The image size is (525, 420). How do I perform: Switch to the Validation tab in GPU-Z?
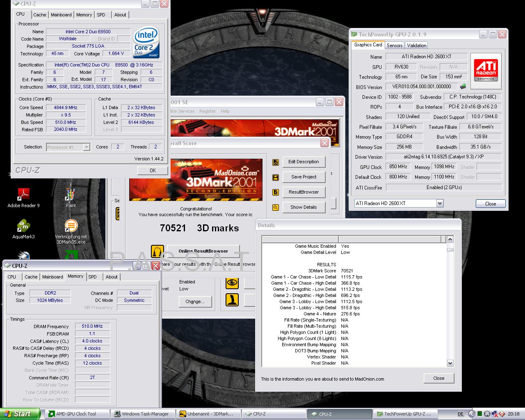tap(417, 46)
